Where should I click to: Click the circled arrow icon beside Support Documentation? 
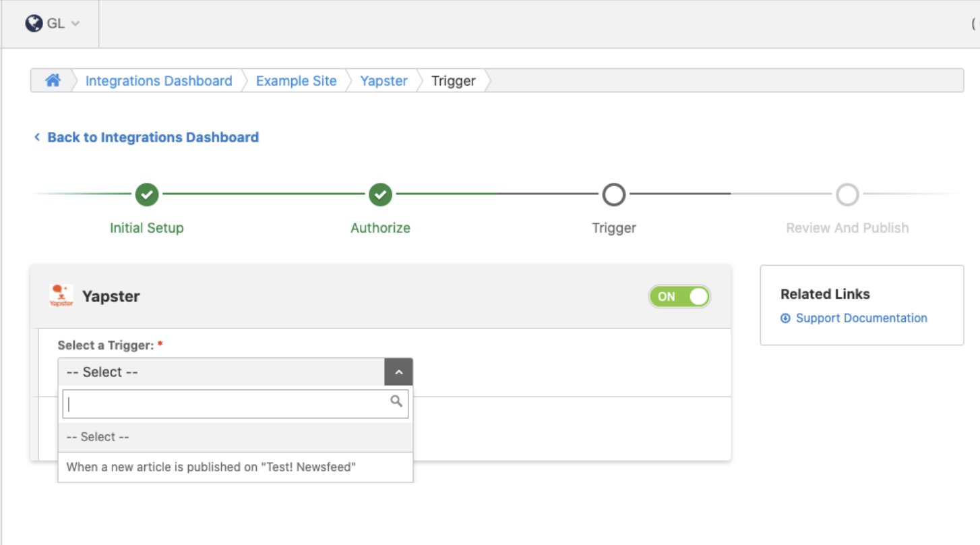click(x=785, y=318)
